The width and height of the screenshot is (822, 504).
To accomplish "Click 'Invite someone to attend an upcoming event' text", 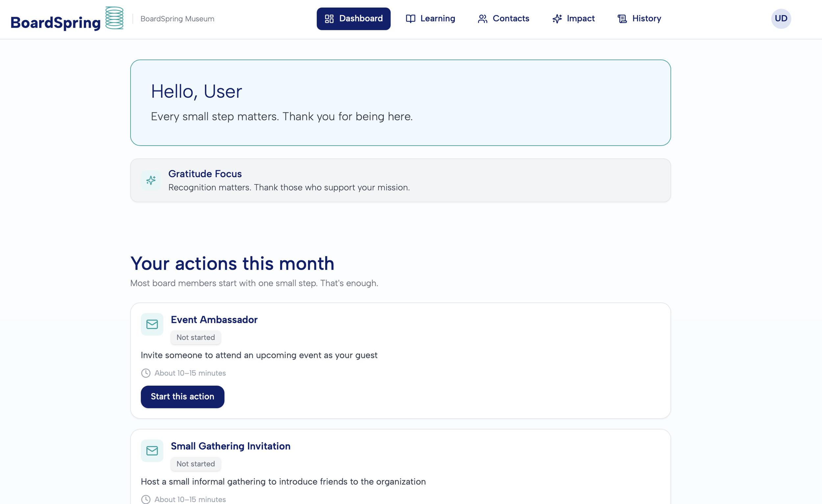I will click(259, 355).
